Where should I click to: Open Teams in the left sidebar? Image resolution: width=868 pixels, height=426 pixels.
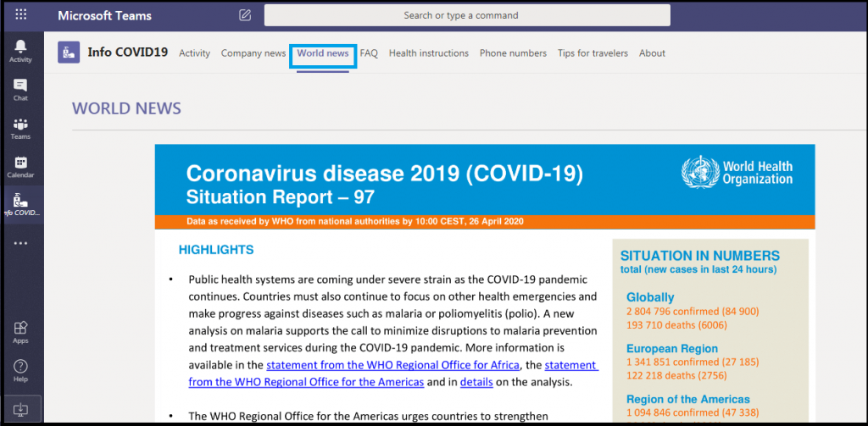(x=20, y=129)
